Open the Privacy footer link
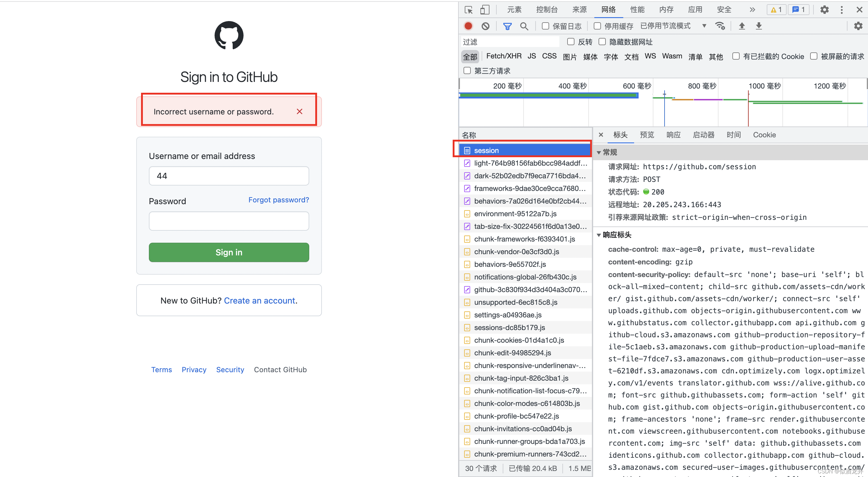The height and width of the screenshot is (477, 868). tap(194, 369)
